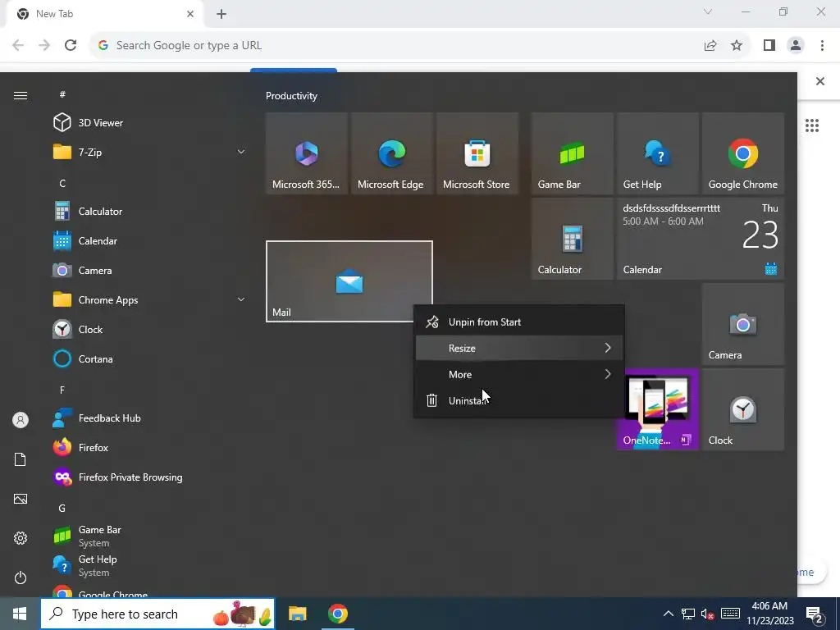Open Feedback Hub from the app list
The image size is (840, 630).
click(x=150, y=418)
